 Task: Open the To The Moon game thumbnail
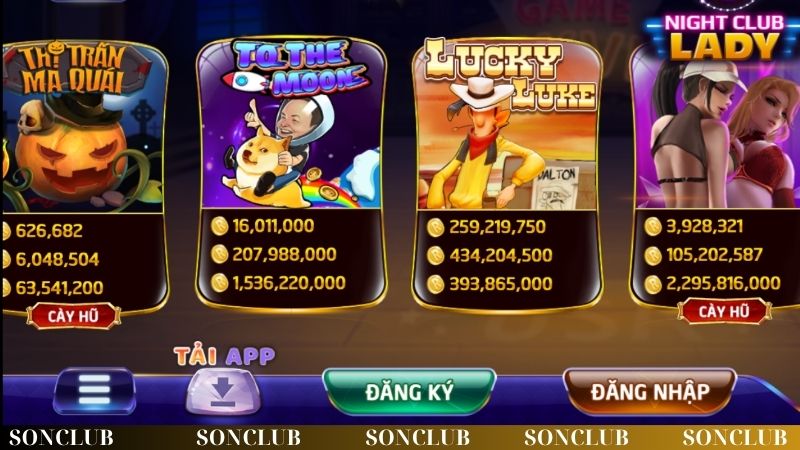point(291,123)
